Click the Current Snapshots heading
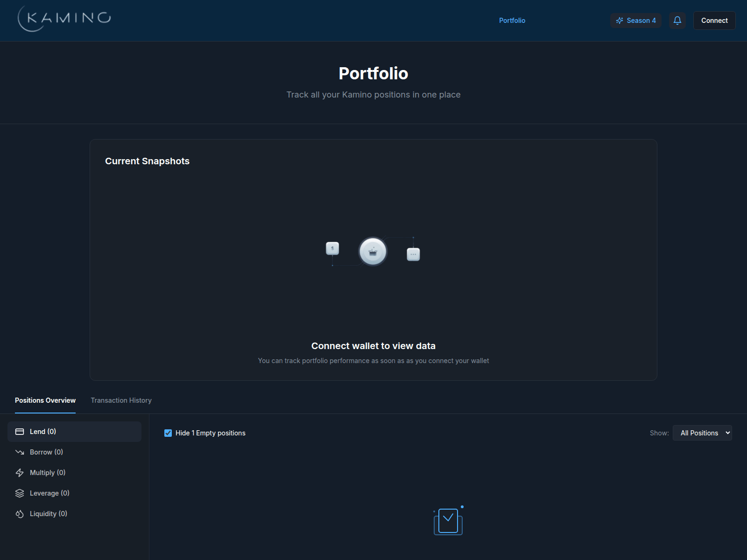The width and height of the screenshot is (747, 560). pos(147,161)
